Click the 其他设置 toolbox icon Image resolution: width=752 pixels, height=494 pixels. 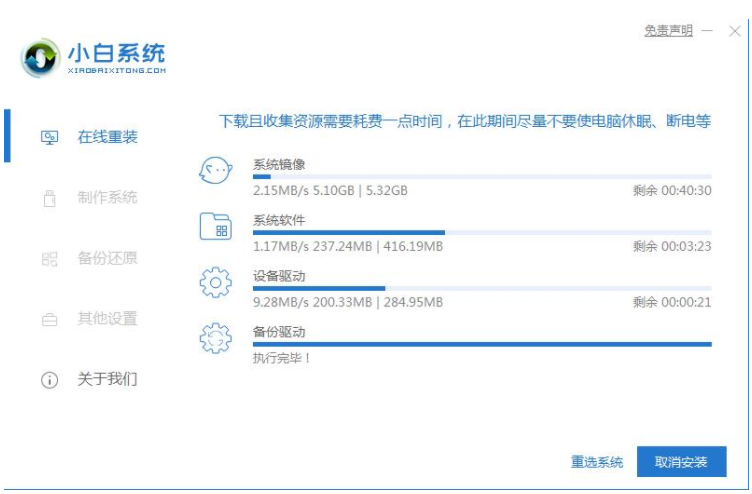click(x=49, y=320)
